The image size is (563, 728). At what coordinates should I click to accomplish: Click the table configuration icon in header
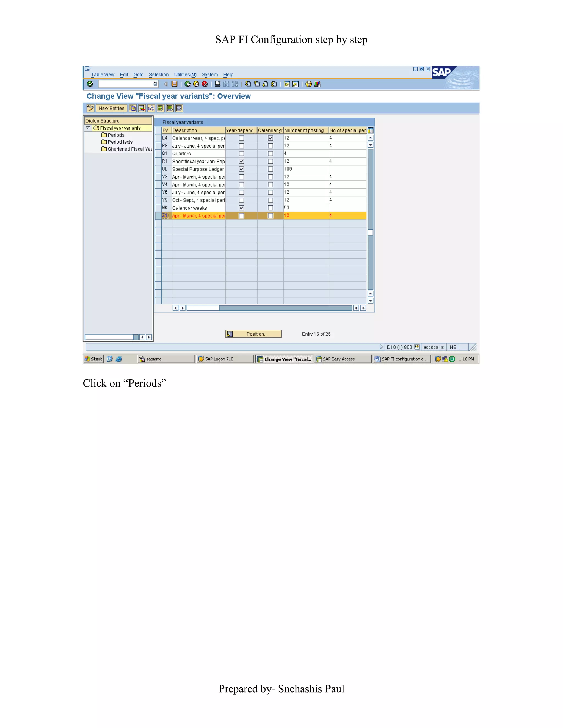pyautogui.click(x=370, y=130)
